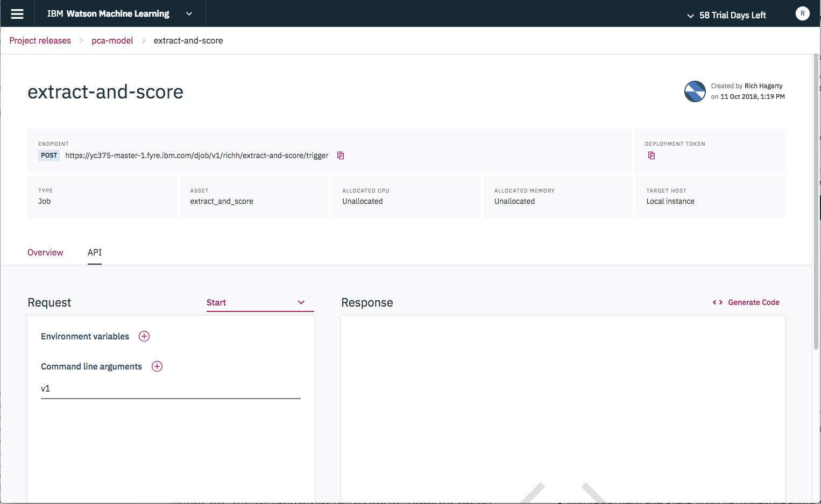Click the extract-and-score breadcrumb text
Image resolution: width=821 pixels, height=504 pixels.
188,40
